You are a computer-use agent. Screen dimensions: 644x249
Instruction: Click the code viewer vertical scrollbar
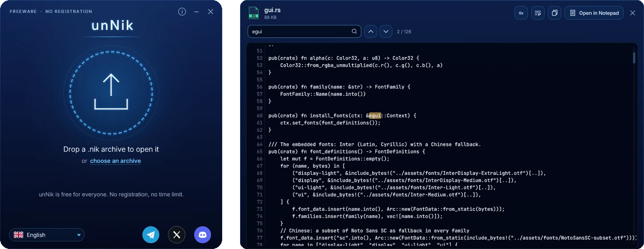click(634, 58)
